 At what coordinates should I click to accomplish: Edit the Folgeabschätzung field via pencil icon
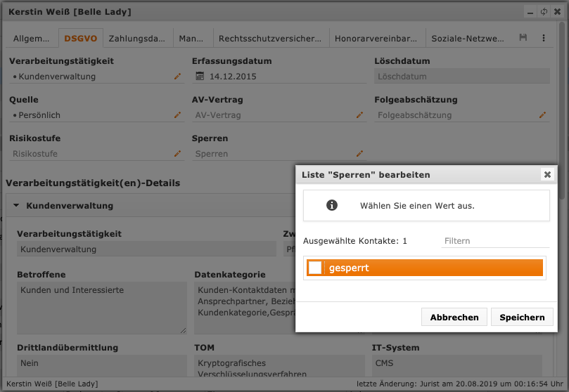(x=542, y=115)
